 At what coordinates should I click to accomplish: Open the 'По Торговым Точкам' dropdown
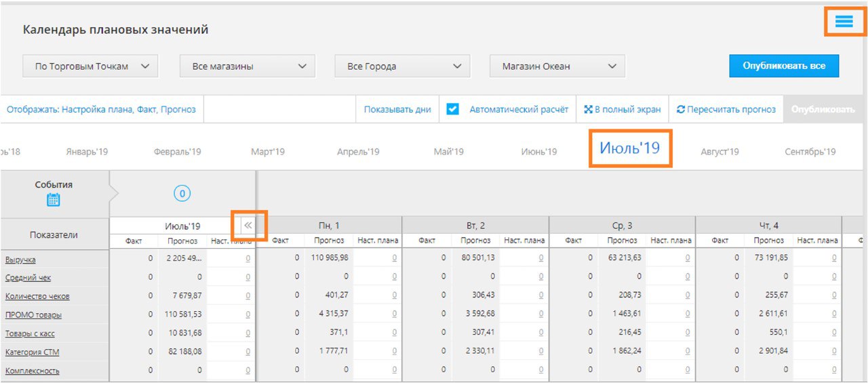[x=90, y=66]
